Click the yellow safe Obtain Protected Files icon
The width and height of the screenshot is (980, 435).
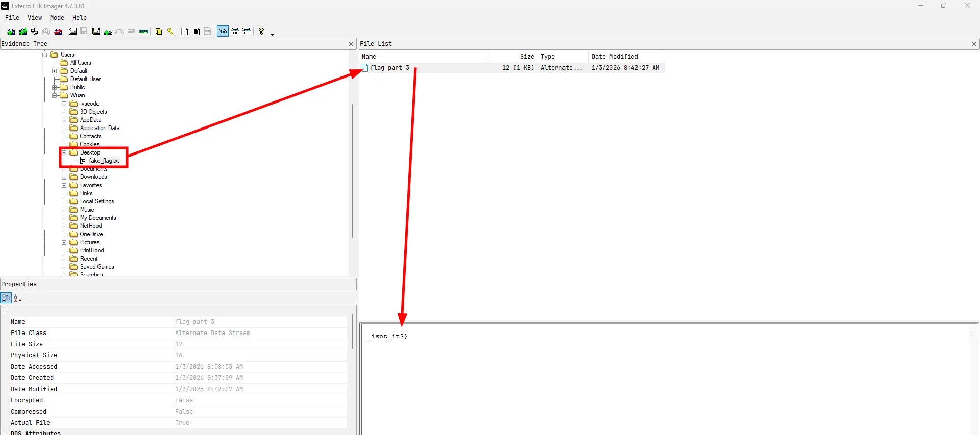[159, 32]
